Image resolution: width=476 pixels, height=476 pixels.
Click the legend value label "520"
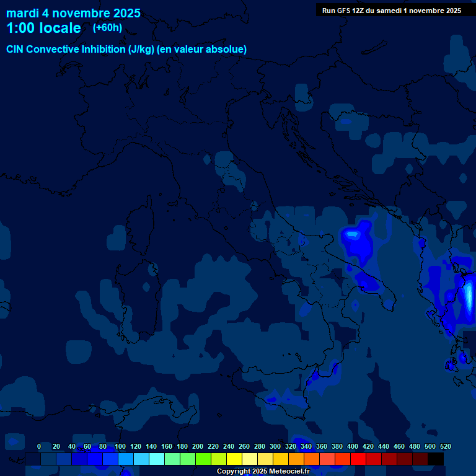[445, 446]
